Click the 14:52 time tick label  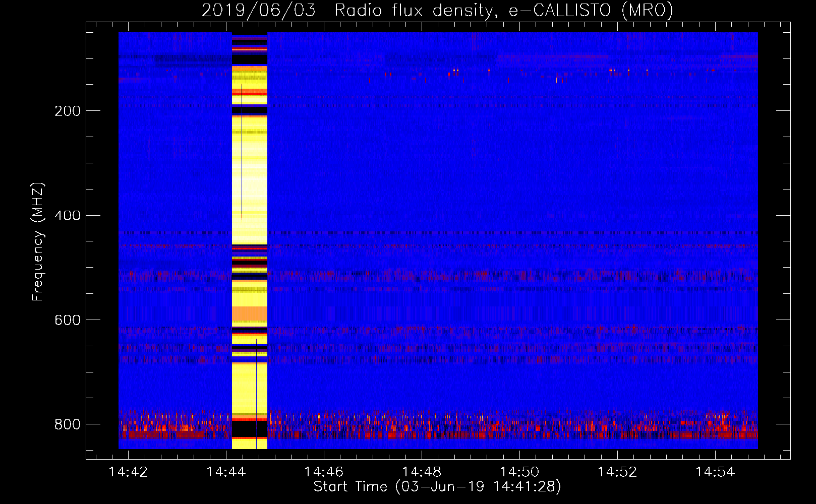617,472
